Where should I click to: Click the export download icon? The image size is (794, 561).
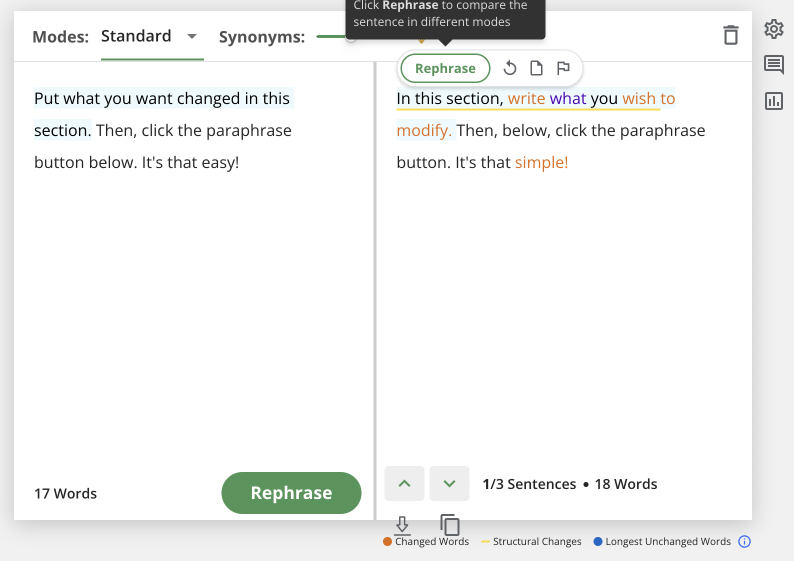tap(402, 525)
